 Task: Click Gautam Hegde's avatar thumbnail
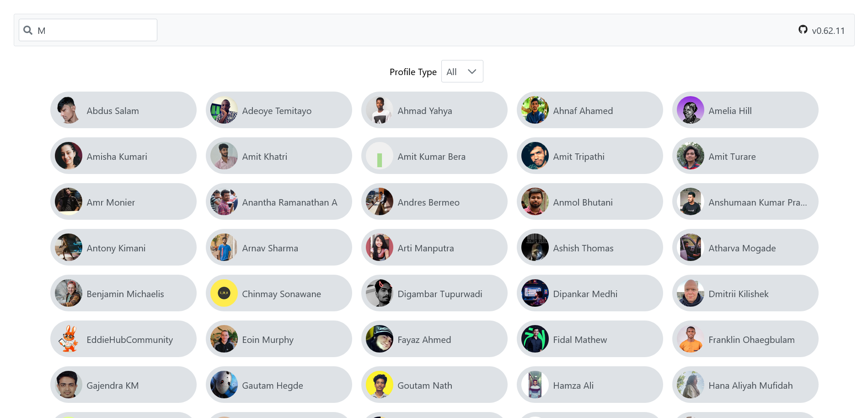224,385
